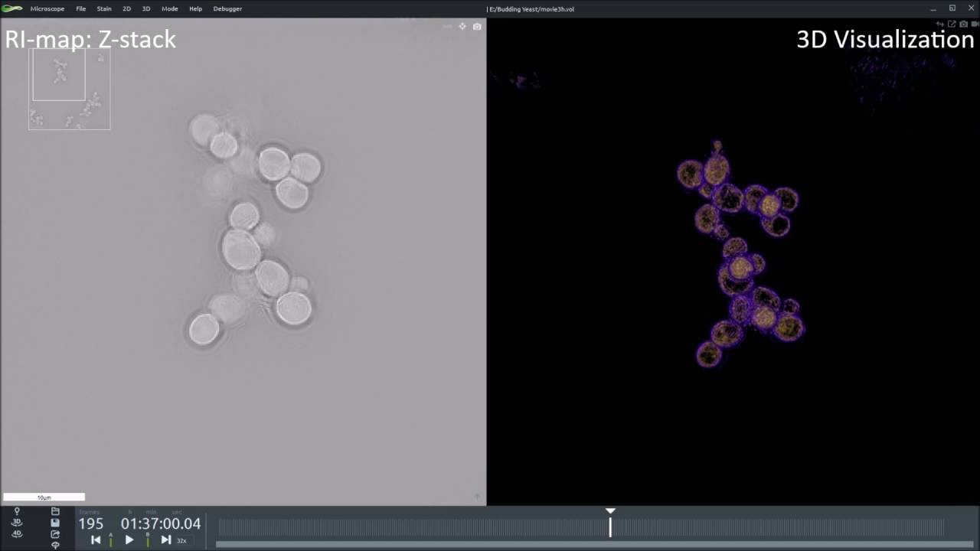Change the 32x playback speed
980x551 pixels.
click(182, 540)
